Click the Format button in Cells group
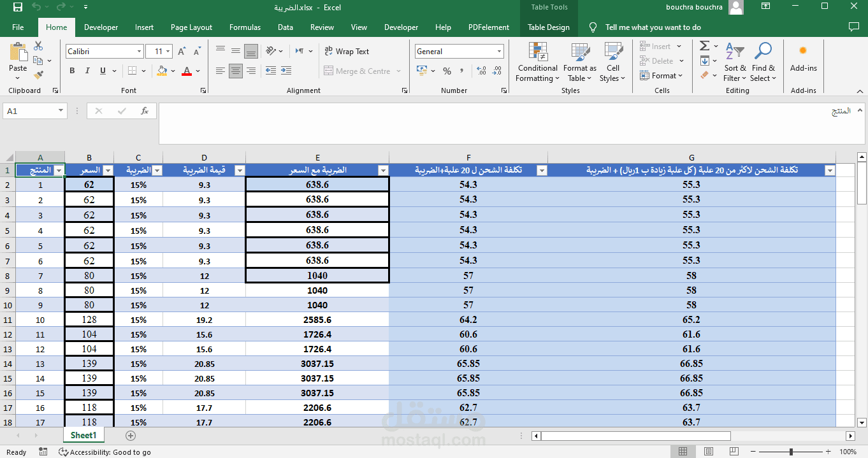868x458 pixels. (661, 76)
